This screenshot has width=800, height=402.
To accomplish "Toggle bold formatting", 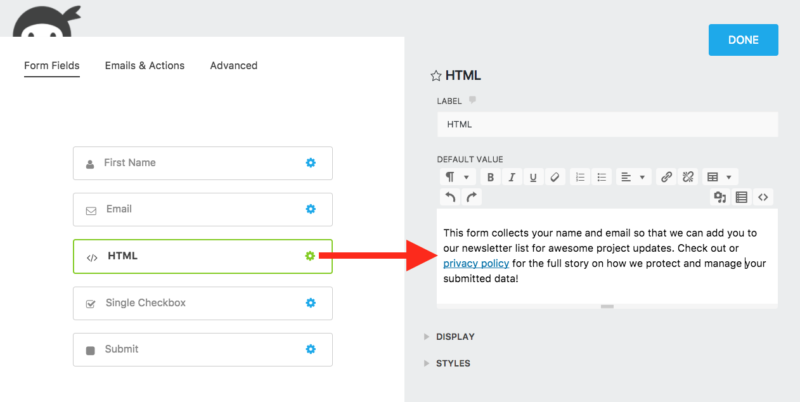I will pos(490,177).
